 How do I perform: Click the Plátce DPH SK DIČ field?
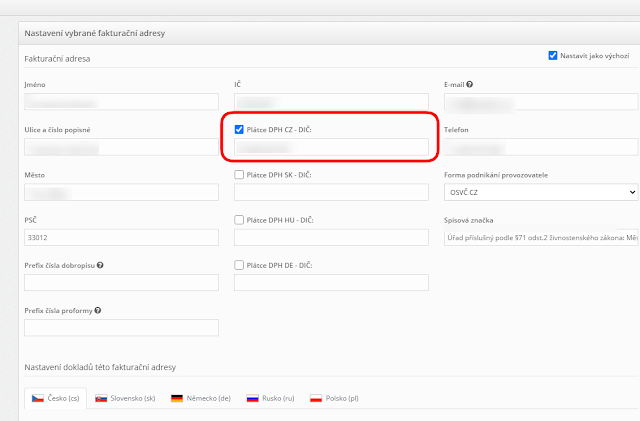[331, 192]
